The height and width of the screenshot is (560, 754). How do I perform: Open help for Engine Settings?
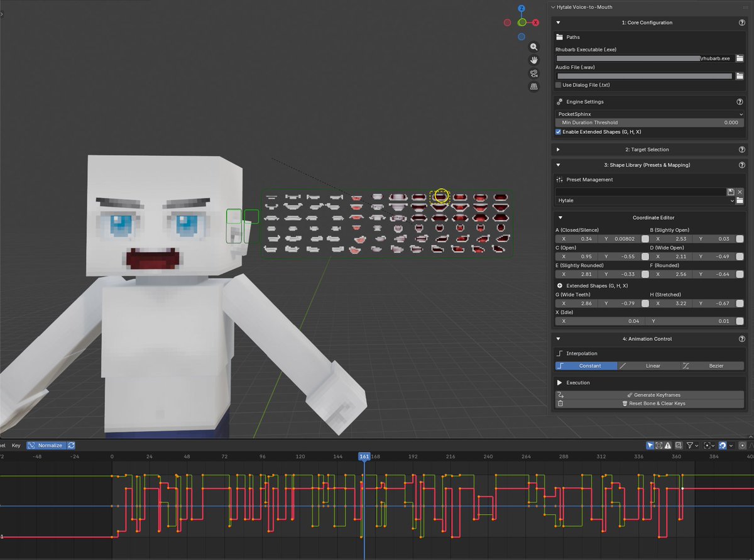740,102
